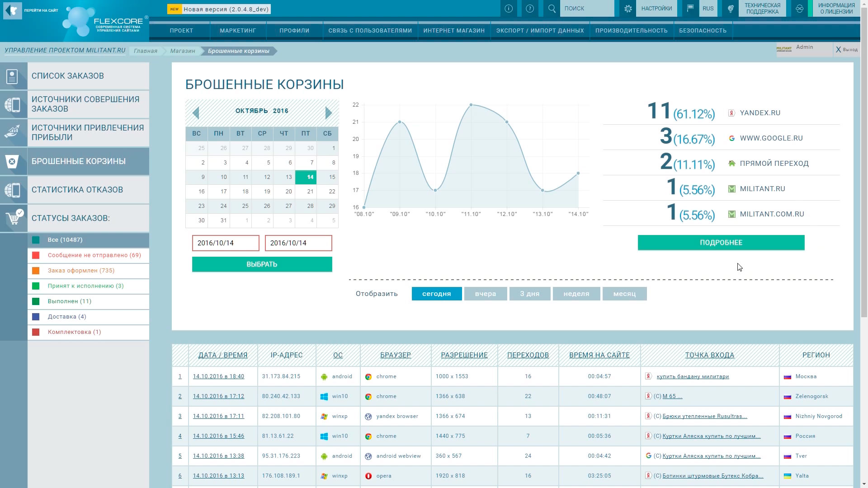Select the месяц period filter
Image resolution: width=868 pixels, height=488 pixels.
(x=624, y=294)
